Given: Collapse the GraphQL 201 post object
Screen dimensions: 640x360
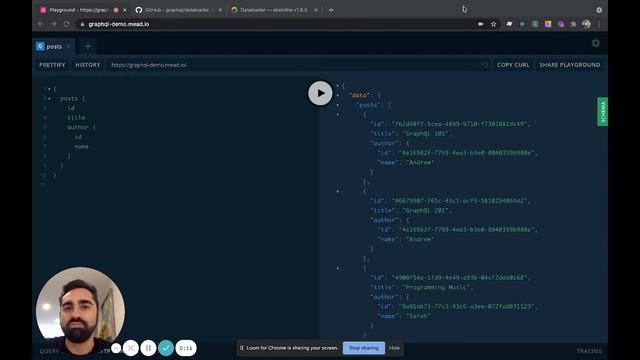Looking at the screenshot, I should tap(338, 191).
